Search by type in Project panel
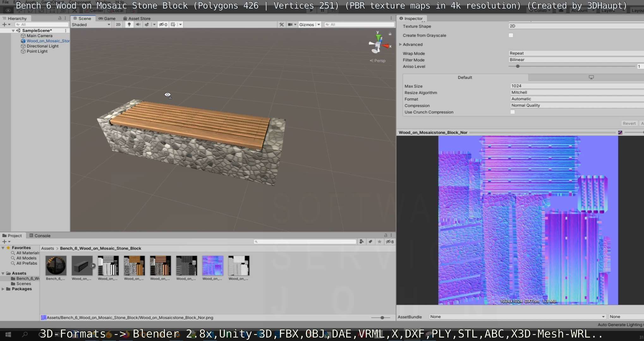The width and height of the screenshot is (644, 341). tap(361, 242)
